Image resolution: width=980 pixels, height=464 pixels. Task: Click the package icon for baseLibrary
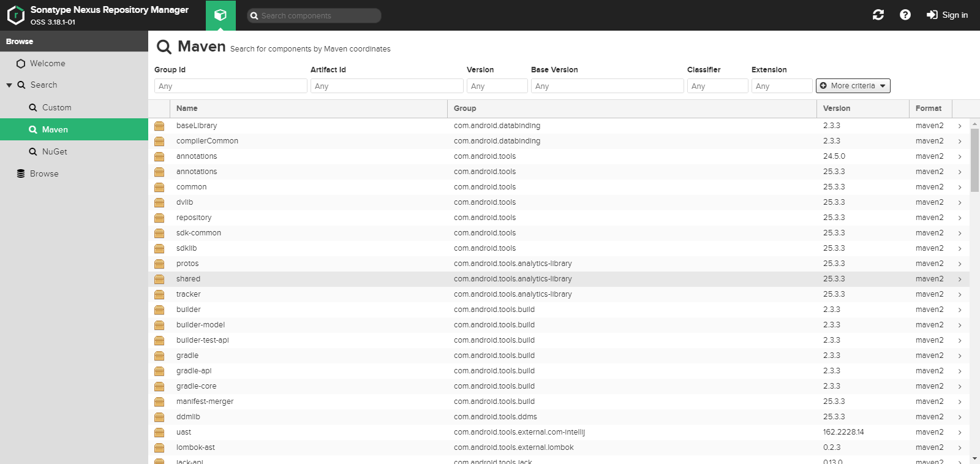pyautogui.click(x=159, y=126)
